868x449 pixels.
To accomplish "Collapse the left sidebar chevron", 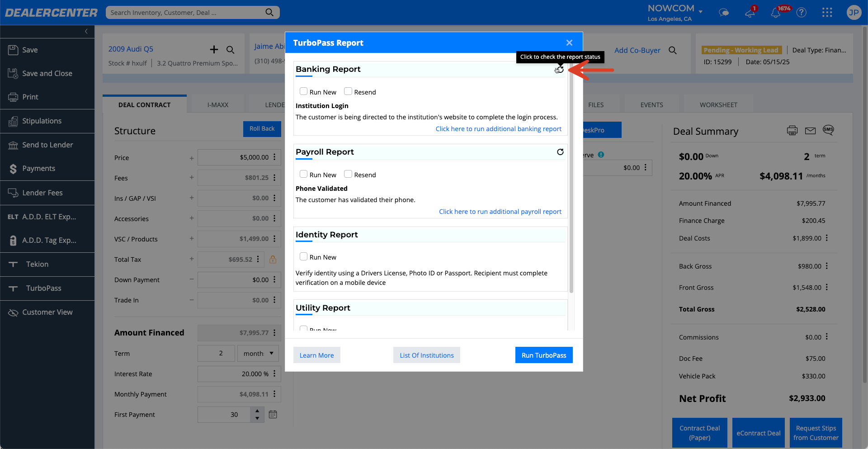I will point(86,31).
